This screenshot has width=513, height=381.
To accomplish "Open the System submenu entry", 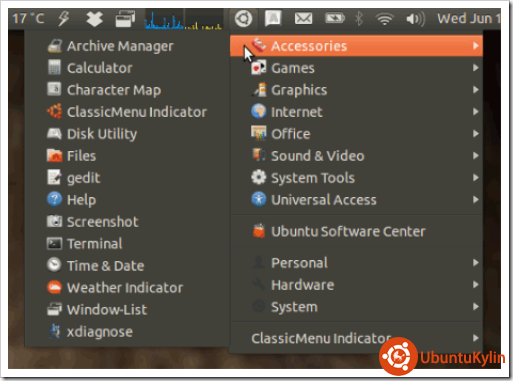I will (356, 307).
